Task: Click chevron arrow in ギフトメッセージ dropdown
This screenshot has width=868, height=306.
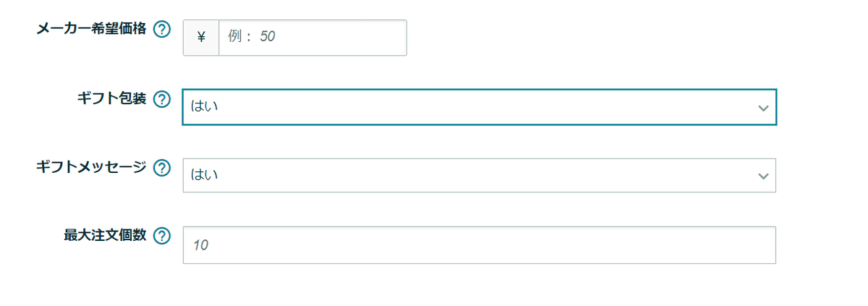Action: click(x=762, y=177)
